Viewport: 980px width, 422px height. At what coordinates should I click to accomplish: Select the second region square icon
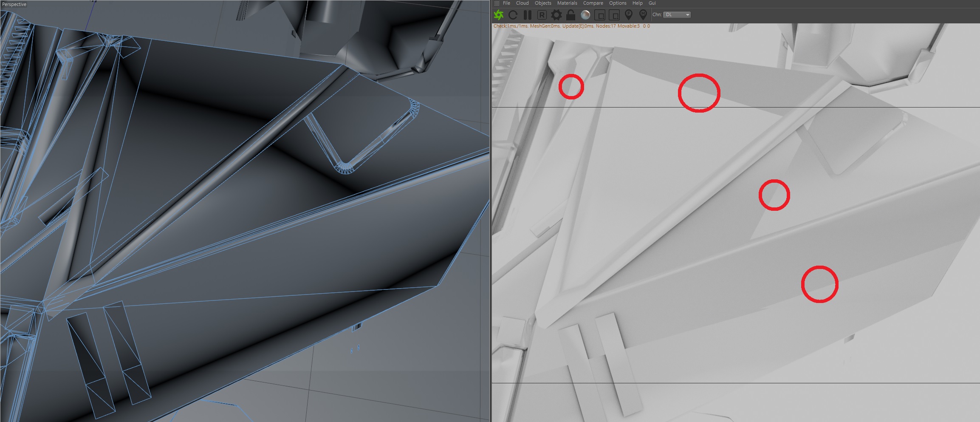pos(614,15)
